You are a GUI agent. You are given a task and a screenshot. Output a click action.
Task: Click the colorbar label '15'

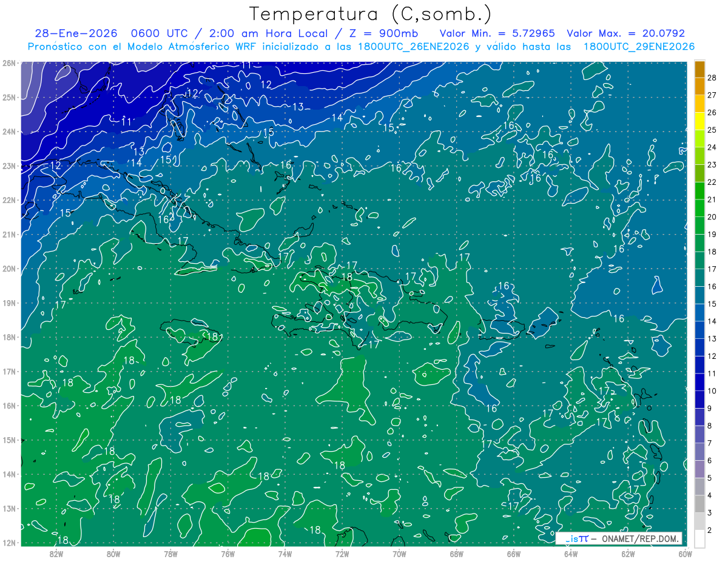712,304
